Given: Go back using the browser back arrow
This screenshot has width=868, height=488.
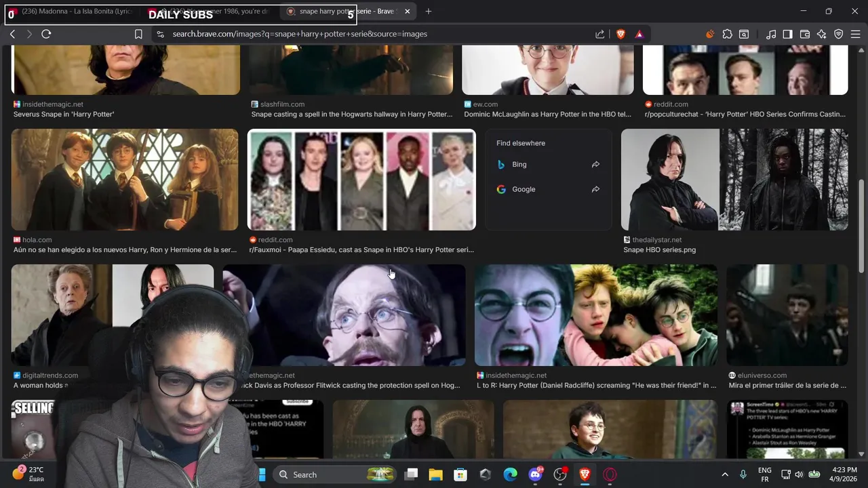Looking at the screenshot, I should coord(12,34).
